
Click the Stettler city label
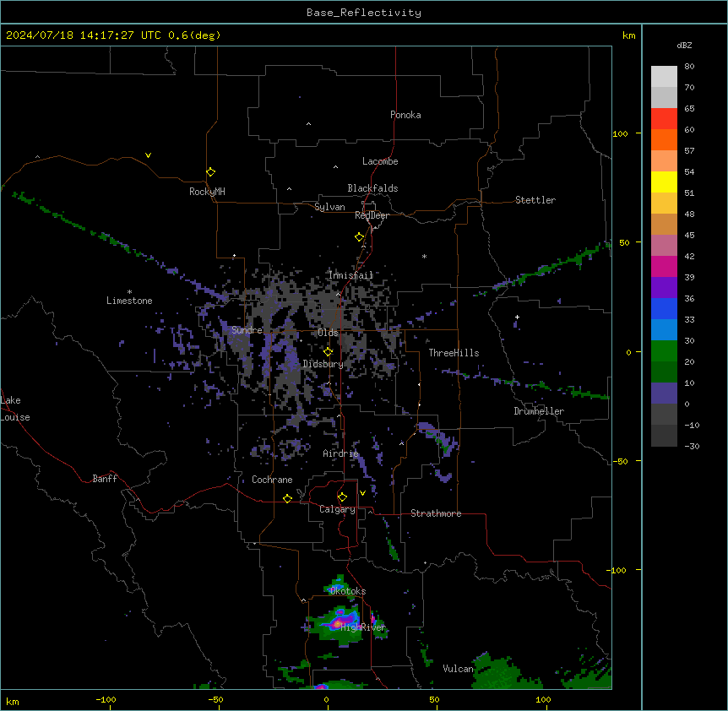tap(535, 200)
